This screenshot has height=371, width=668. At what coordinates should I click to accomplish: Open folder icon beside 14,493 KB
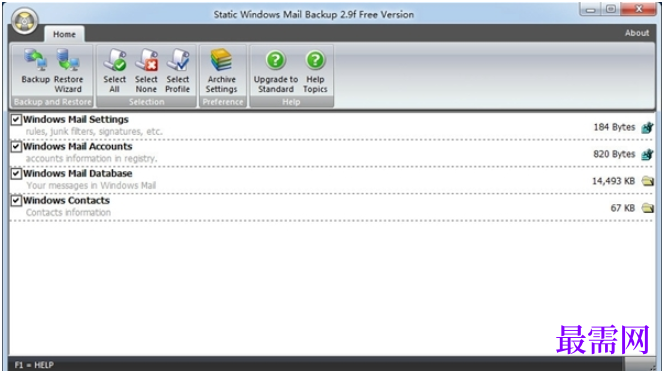pos(648,181)
